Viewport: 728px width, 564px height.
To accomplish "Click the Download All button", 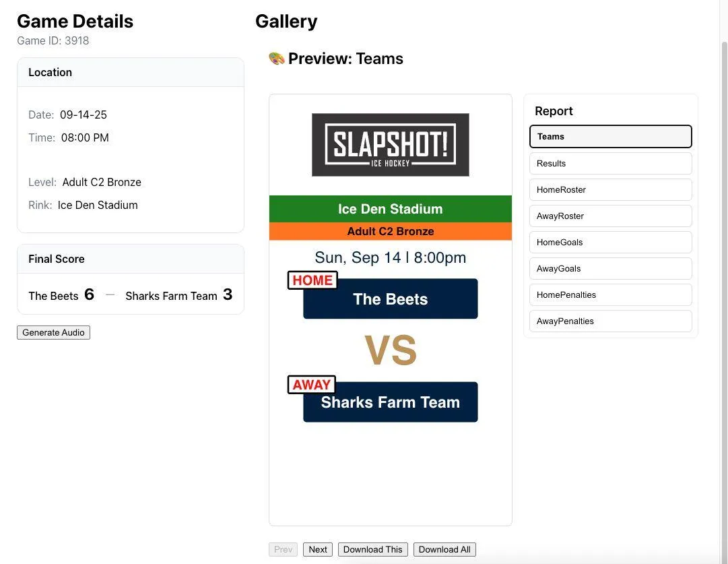I will 444,549.
